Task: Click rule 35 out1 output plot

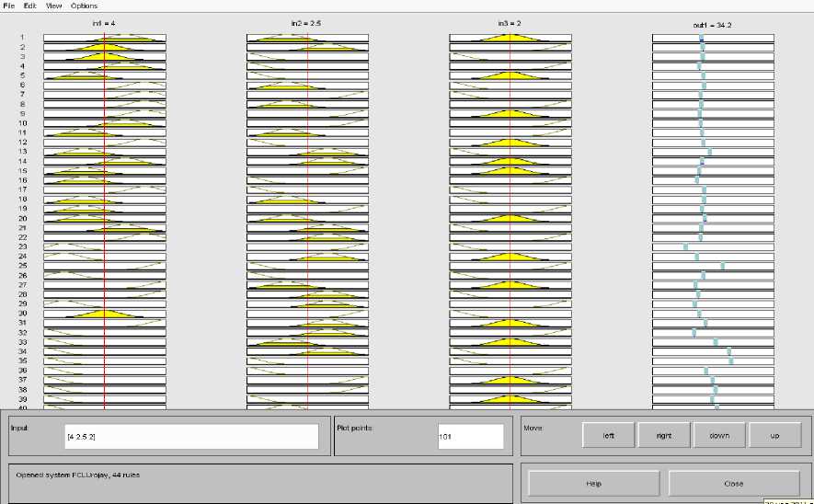Action: click(713, 361)
